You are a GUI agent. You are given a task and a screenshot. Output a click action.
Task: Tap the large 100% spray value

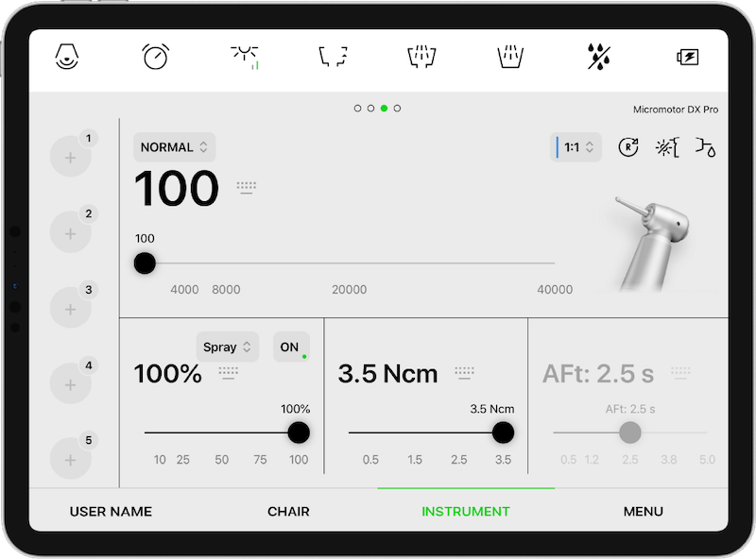tap(168, 374)
